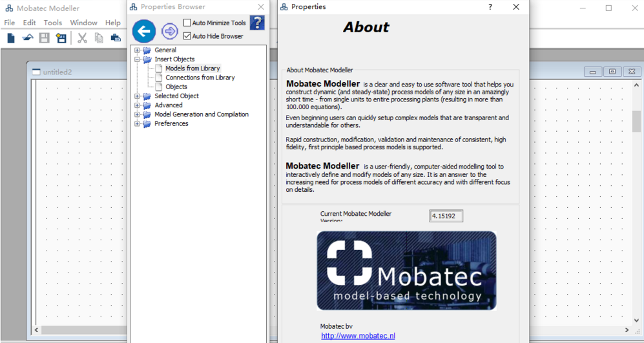The height and width of the screenshot is (343, 644).
Task: Minimize the untitled2 child window
Action: point(593,72)
